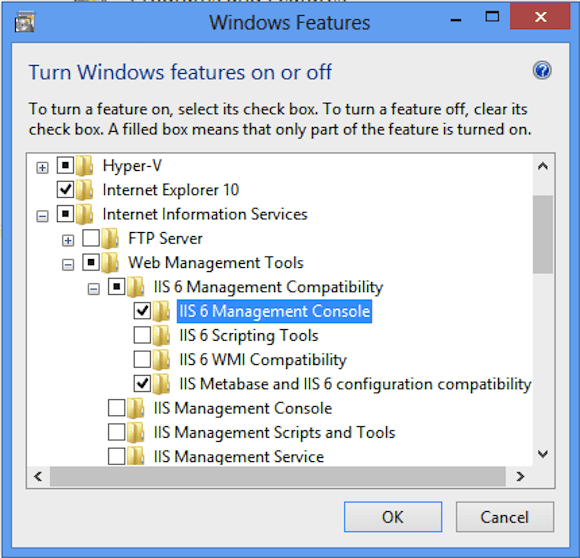Toggle the Hyper-V checkbox
This screenshot has width=580, height=558.
pyautogui.click(x=65, y=165)
